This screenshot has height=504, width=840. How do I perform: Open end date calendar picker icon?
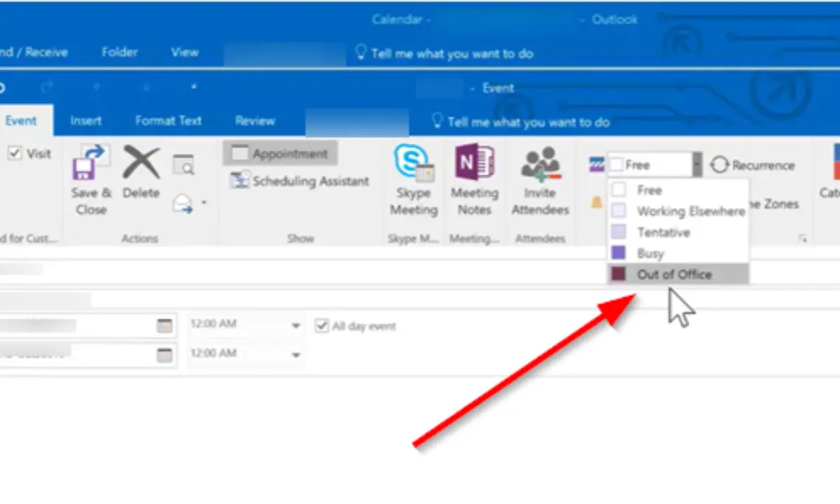164,355
